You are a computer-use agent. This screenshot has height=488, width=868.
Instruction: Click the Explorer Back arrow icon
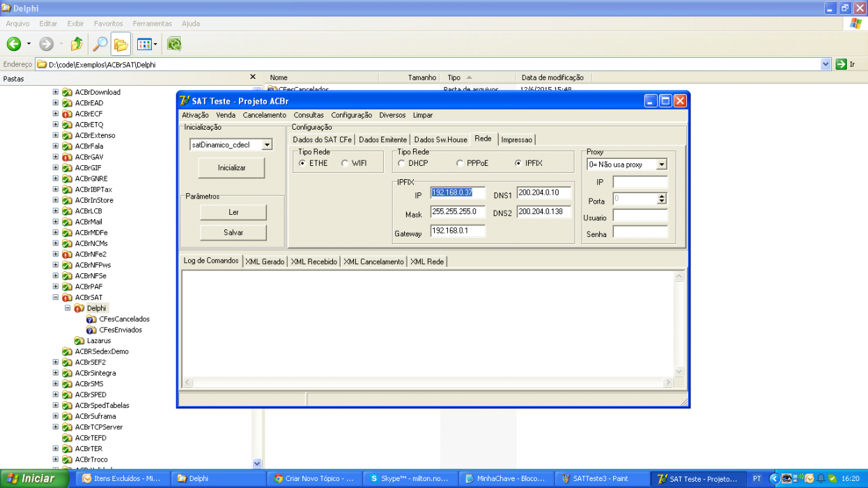[x=14, y=44]
